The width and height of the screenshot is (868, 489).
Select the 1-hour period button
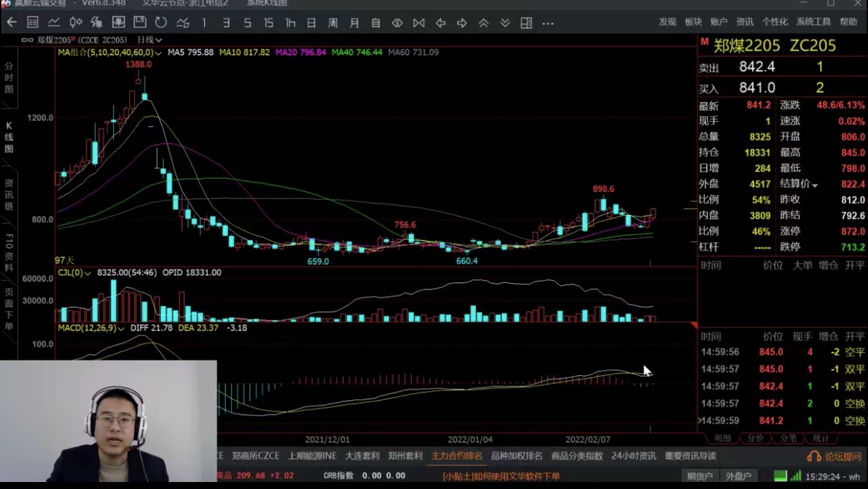coord(290,23)
